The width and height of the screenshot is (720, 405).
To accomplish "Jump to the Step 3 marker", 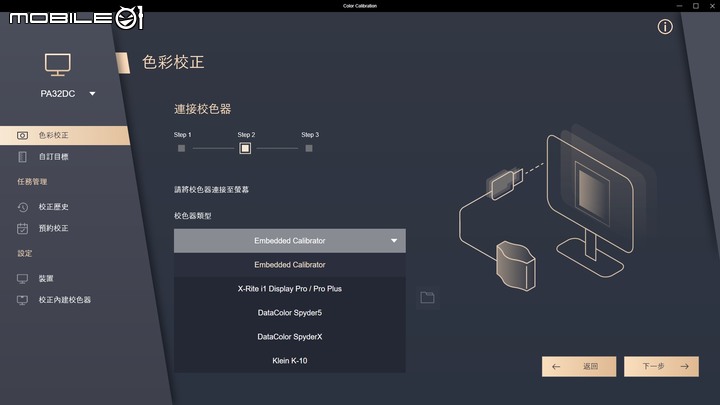I will (x=309, y=148).
